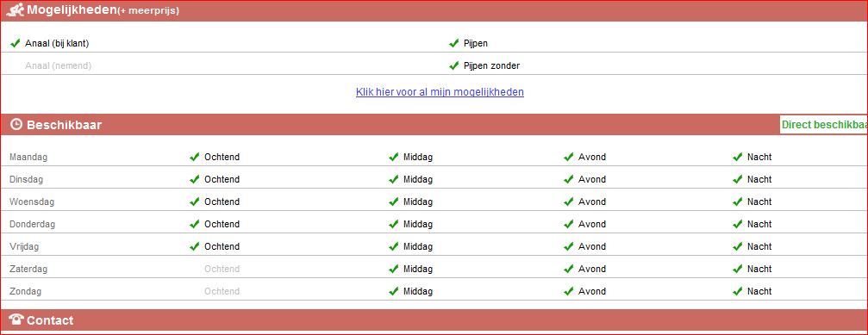Click the green checkmark for Vrijdag Middag
This screenshot has height=335, width=868.
tap(394, 246)
